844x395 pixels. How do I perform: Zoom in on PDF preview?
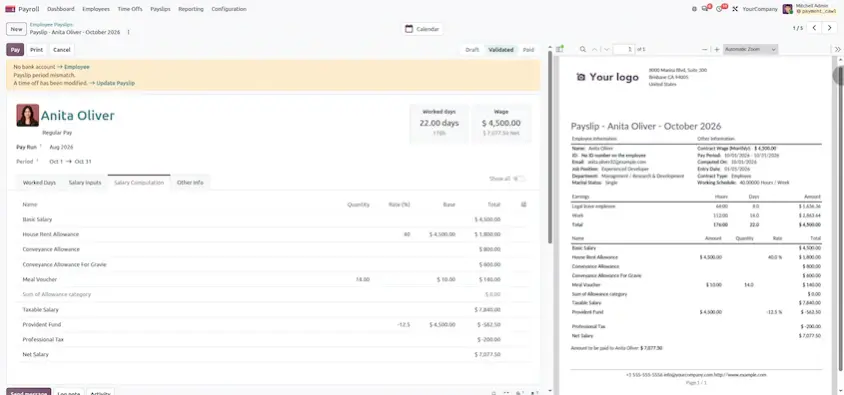click(716, 49)
